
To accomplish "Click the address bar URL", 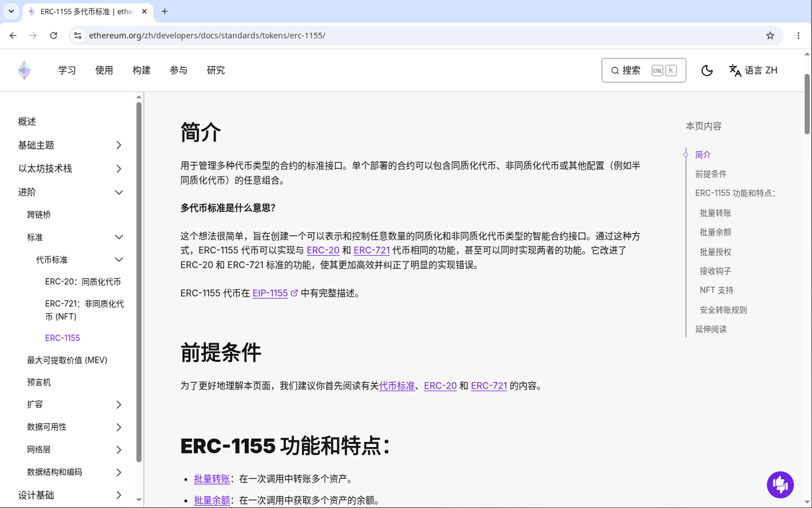I will [207, 36].
